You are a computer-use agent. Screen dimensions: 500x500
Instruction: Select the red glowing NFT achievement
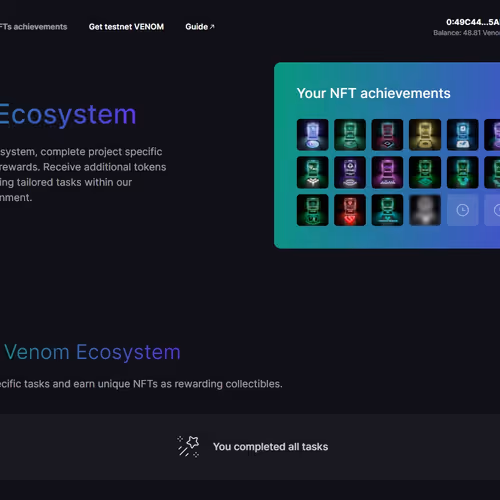tap(350, 210)
